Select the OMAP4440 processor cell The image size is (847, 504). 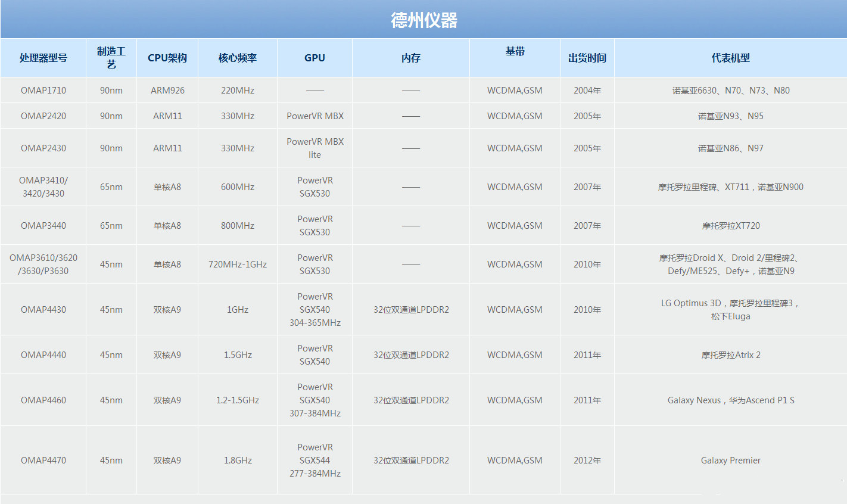43,355
